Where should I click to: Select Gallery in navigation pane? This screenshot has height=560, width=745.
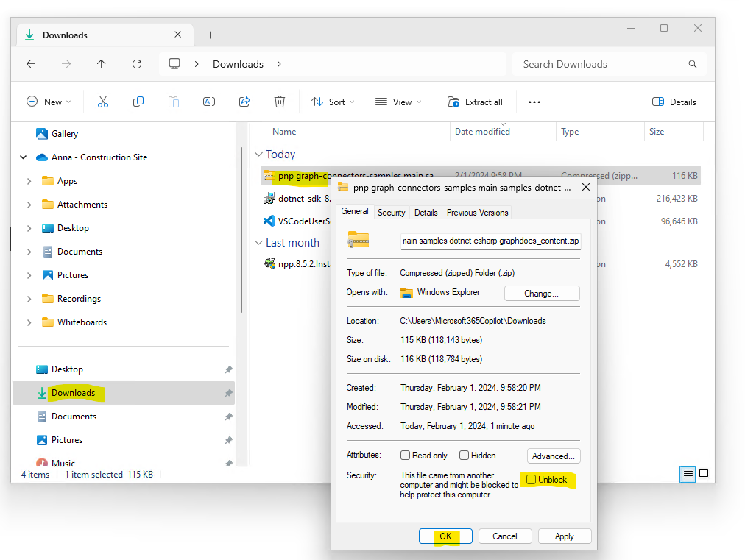tap(64, 134)
